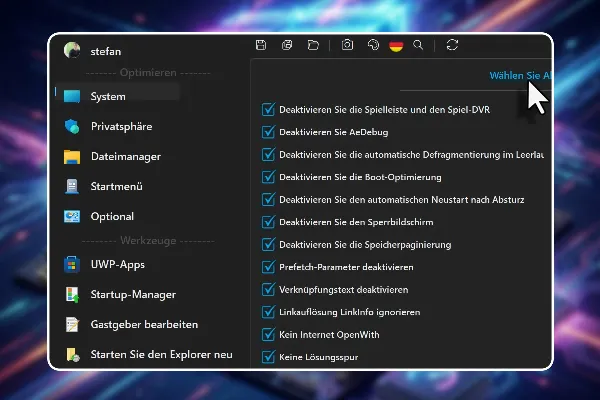Toggle Kein Internet OpenWith checkbox

[268, 335]
